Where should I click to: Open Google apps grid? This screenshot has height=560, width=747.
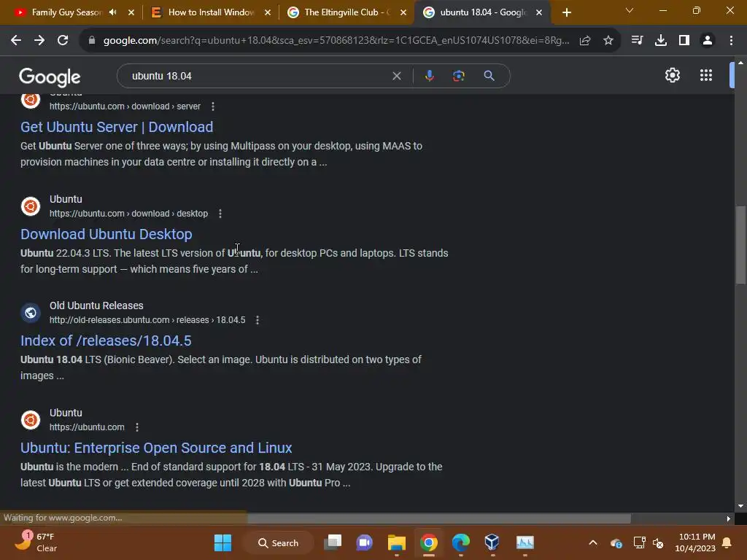coord(706,75)
